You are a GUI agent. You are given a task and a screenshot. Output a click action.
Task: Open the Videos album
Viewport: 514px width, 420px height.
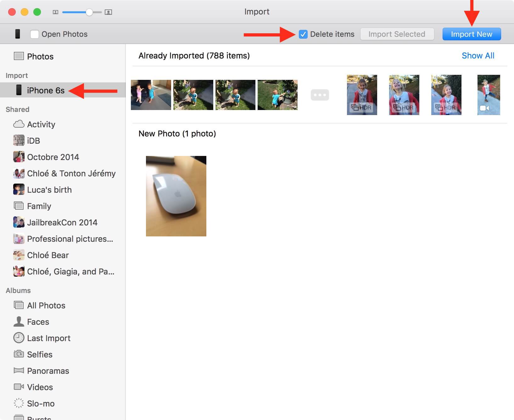click(x=63, y=387)
